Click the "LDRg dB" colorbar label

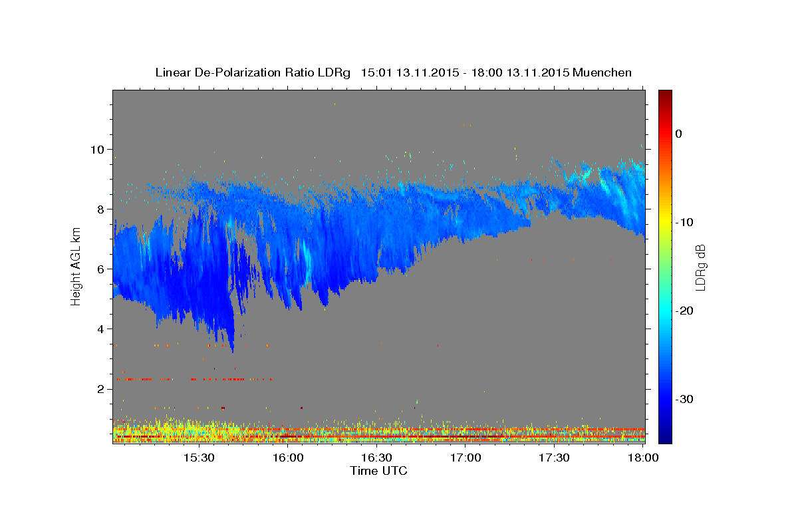tap(700, 267)
